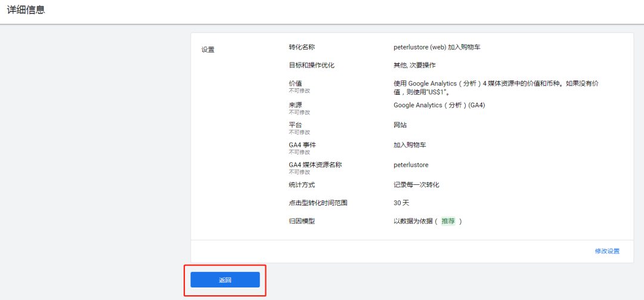Image resolution: width=644 pixels, height=300 pixels.
Task: Click the value description beginning '使用 Google Analytics'
Action: coord(496,87)
